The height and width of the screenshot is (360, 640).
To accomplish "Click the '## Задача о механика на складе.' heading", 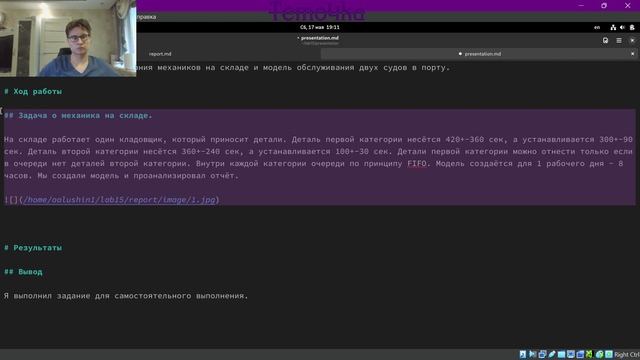I will 78,116.
